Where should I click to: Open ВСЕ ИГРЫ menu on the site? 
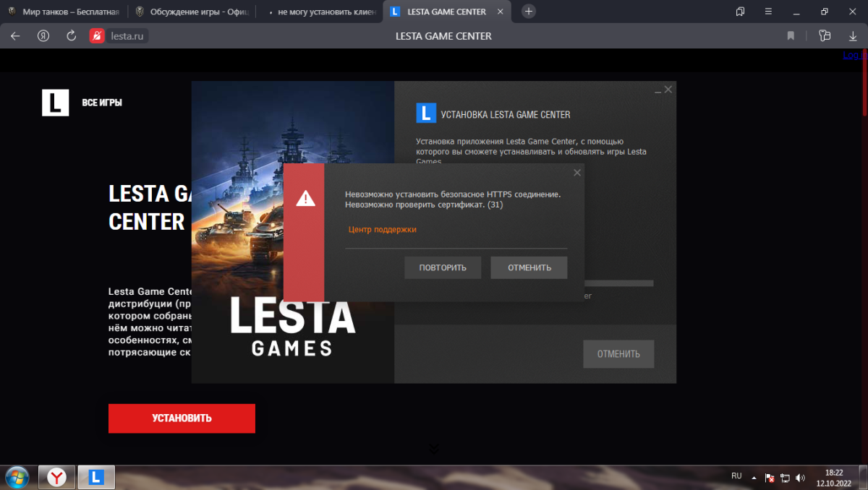click(102, 103)
